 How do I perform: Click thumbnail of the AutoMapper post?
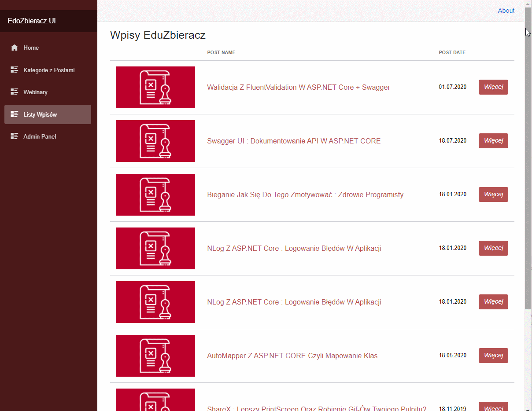coord(155,356)
